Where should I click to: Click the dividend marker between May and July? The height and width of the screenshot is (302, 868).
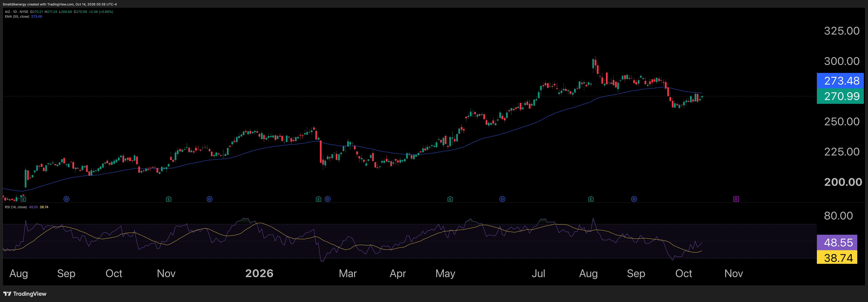[502, 199]
